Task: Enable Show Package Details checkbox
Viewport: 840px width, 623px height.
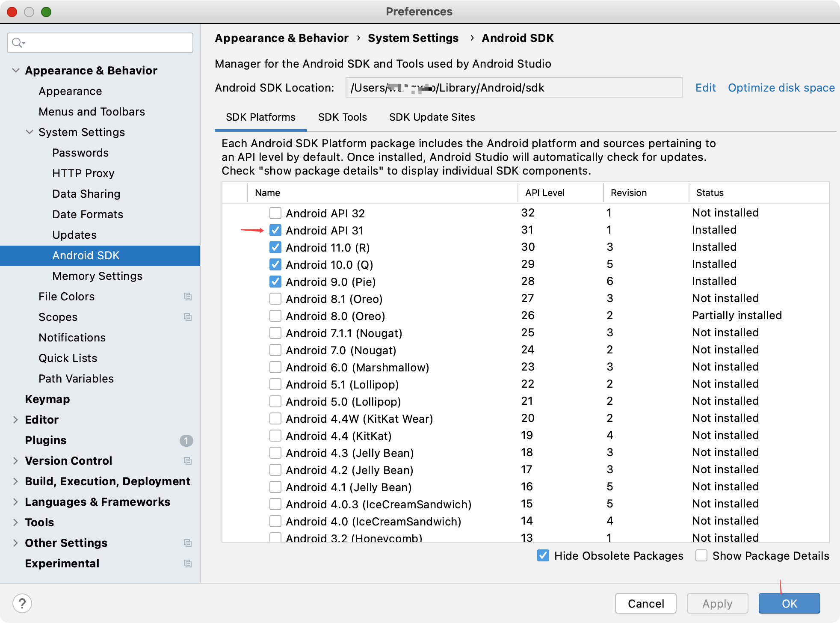Action: pos(701,555)
